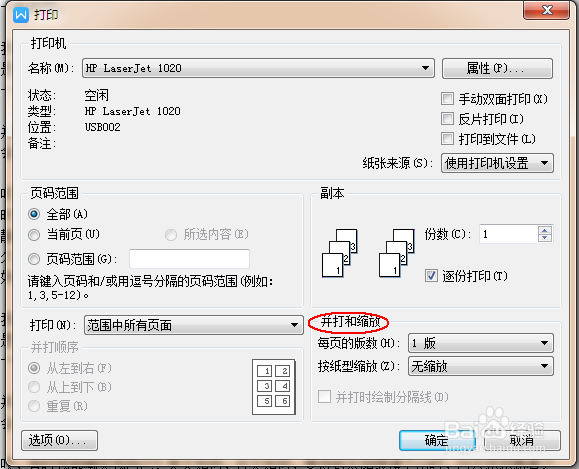The height and width of the screenshot is (469, 579).
Task: Close the print dialog with X button
Action: [547, 10]
